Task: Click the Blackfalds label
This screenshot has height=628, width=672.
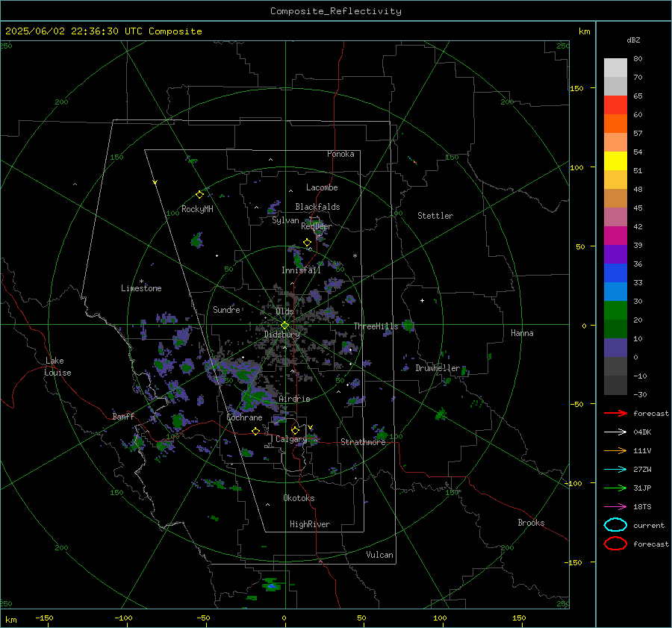Action: click(x=317, y=207)
